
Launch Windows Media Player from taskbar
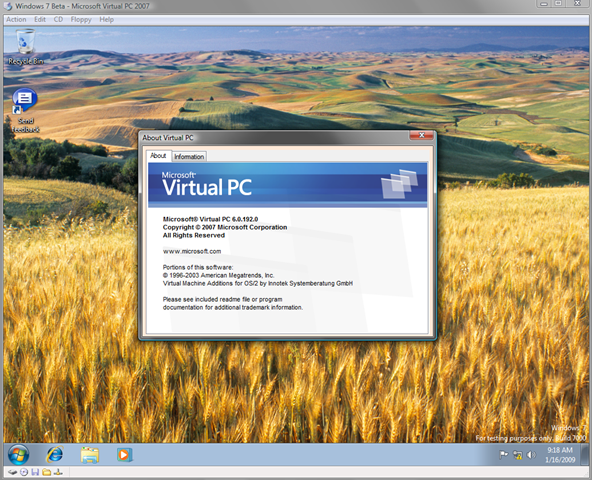pyautogui.click(x=124, y=455)
